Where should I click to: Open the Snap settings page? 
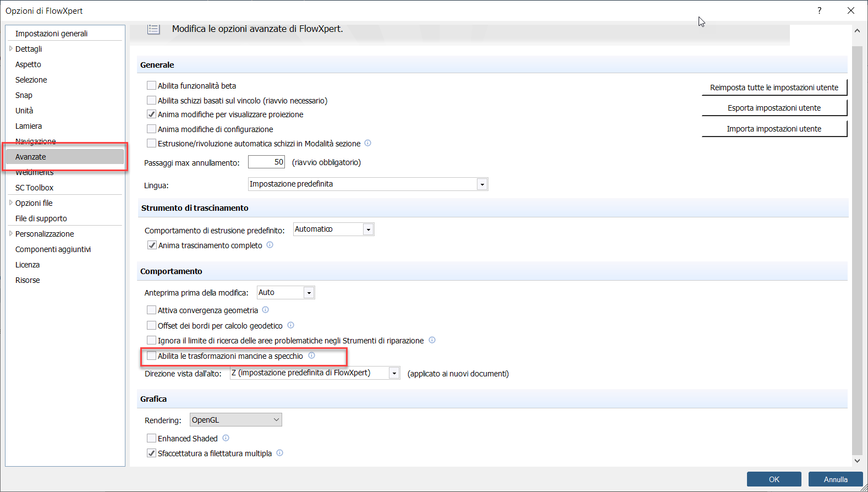(24, 95)
